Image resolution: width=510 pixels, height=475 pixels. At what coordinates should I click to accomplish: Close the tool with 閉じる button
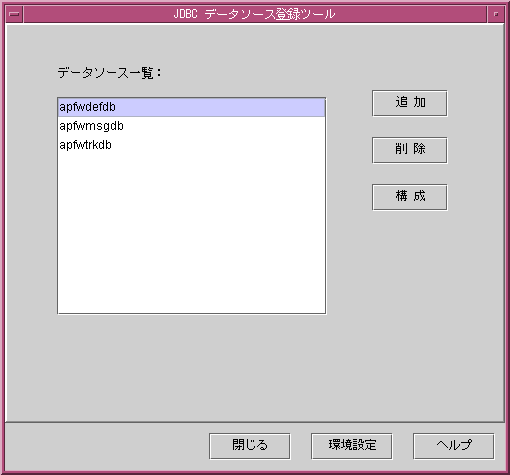(x=250, y=446)
